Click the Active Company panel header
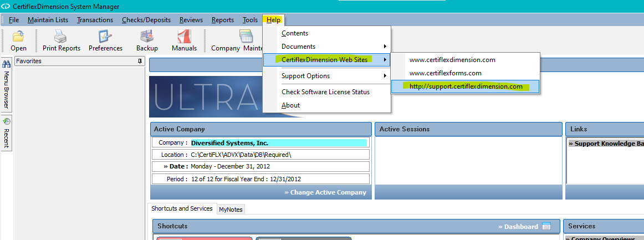 (x=261, y=129)
